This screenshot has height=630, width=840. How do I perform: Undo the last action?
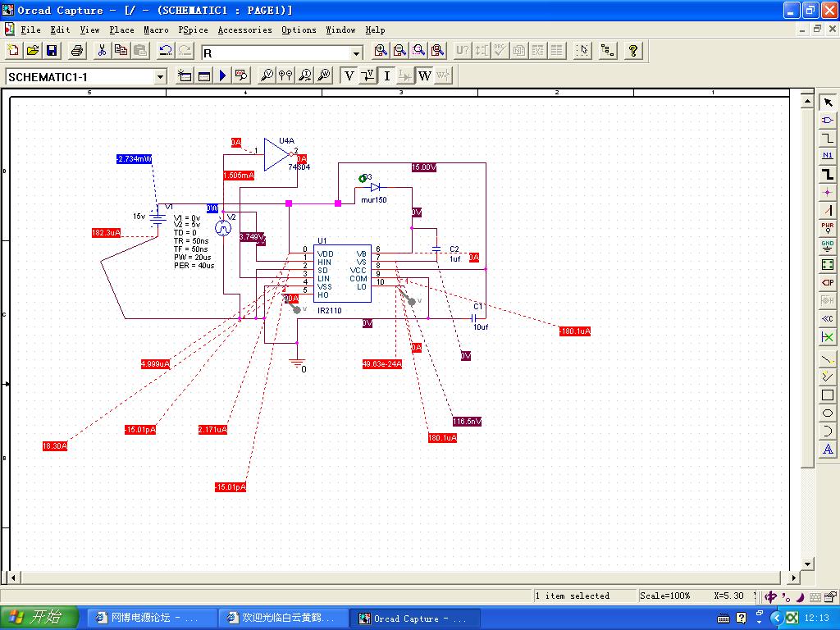(166, 51)
